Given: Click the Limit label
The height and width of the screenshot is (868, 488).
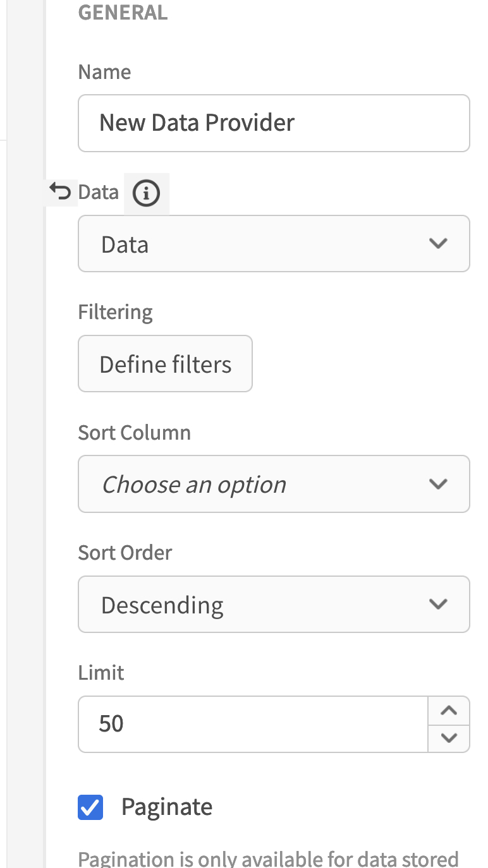Looking at the screenshot, I should 101,673.
